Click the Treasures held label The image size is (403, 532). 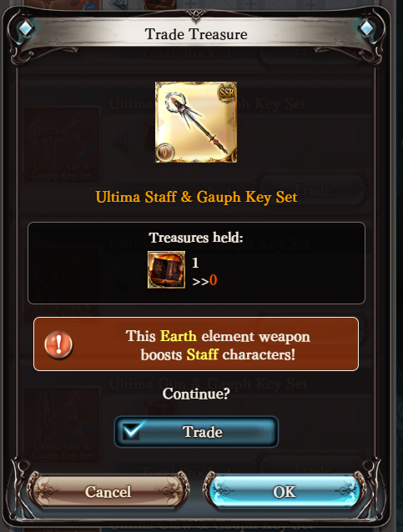tap(196, 238)
